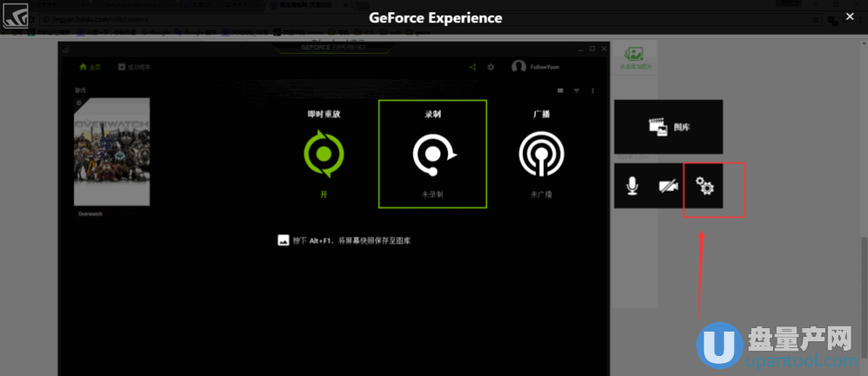Viewport: 868px width, 376px height.
Task: Start recording with the 录制 icon
Action: [432, 155]
